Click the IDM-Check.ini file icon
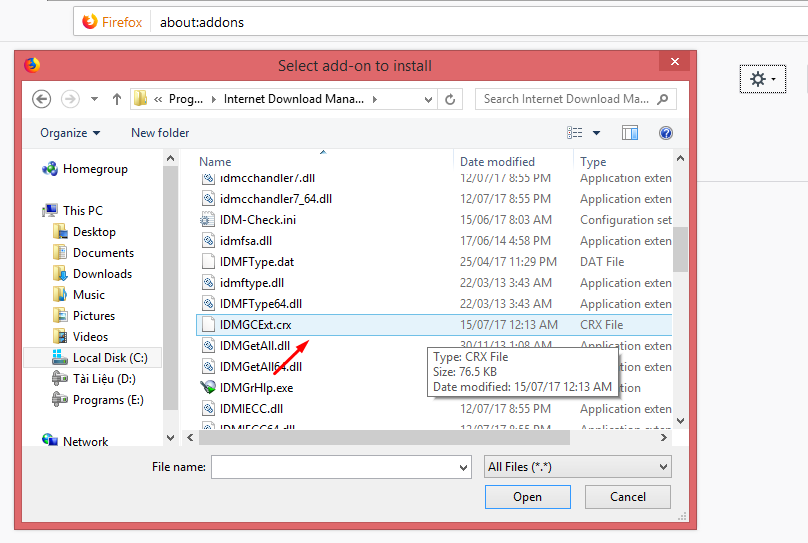The image size is (808, 543). point(208,220)
